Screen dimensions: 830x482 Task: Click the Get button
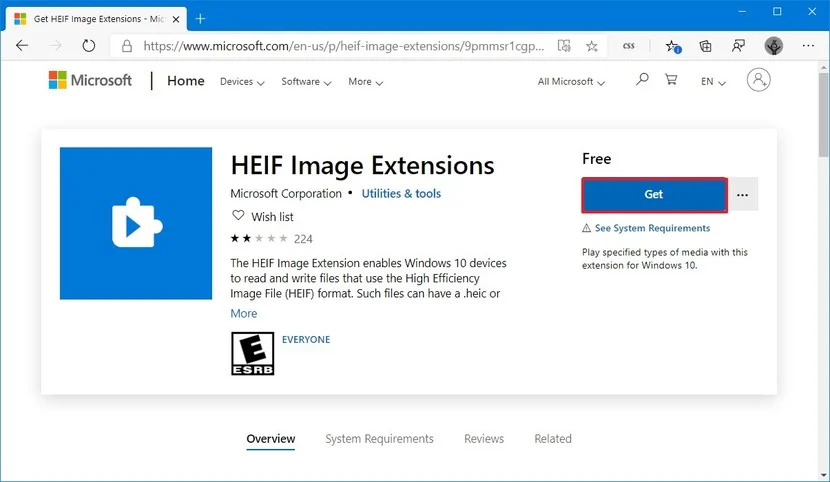pos(654,195)
